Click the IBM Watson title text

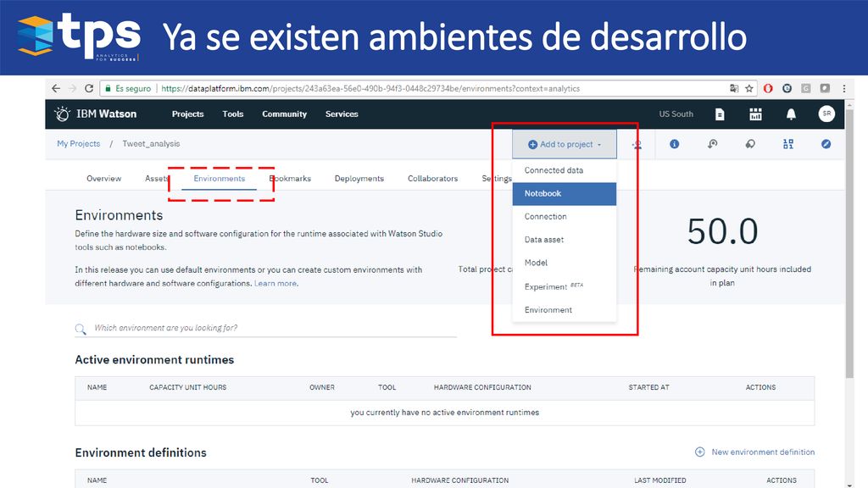(106, 114)
